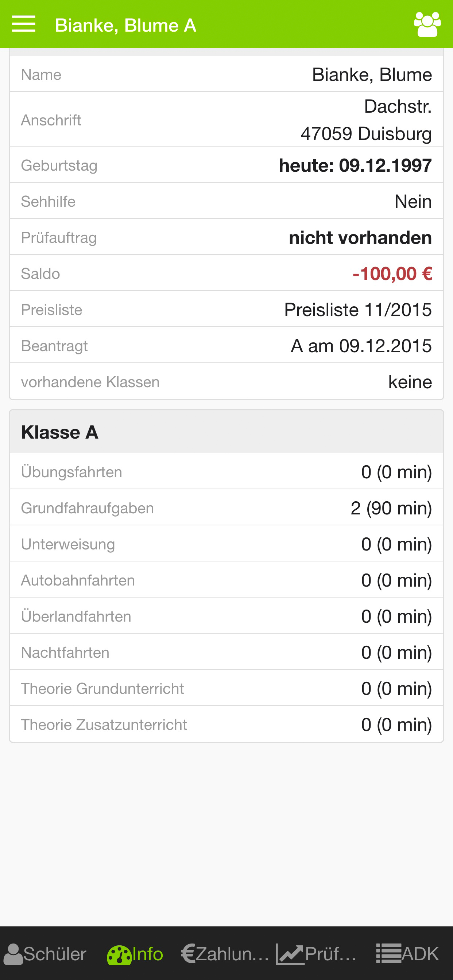
Task: Tap the Beantragt A am 09.12.2015 row
Action: pyautogui.click(x=226, y=345)
